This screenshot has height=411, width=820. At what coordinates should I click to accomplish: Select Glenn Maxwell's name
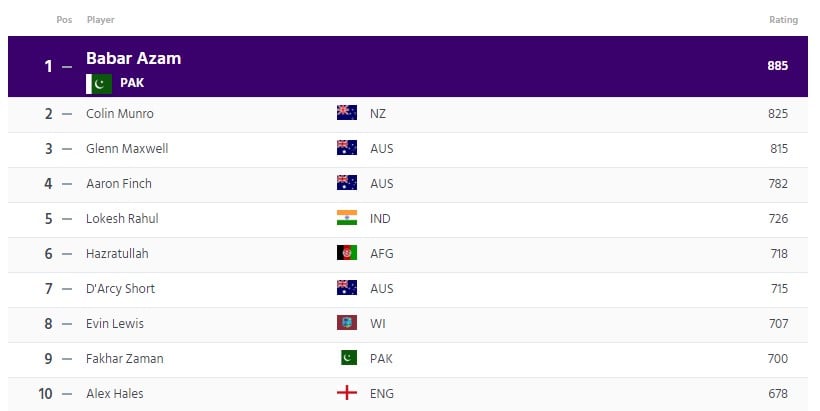[127, 149]
